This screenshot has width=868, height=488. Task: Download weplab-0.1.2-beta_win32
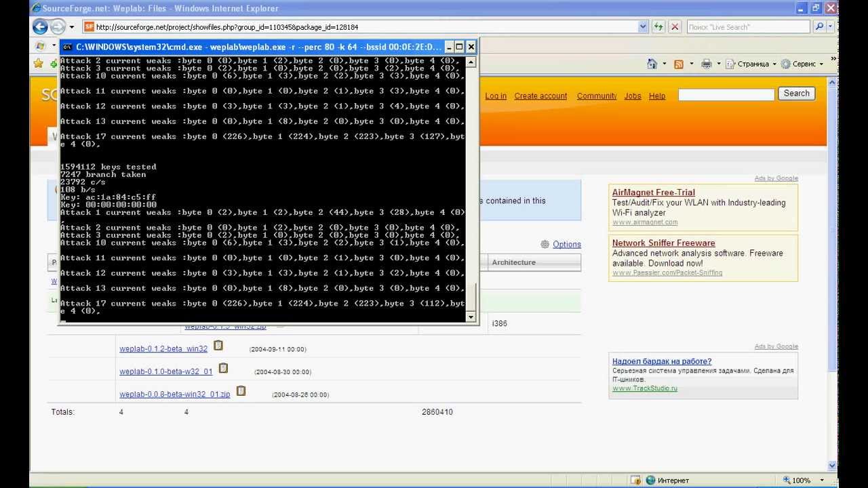click(x=163, y=349)
